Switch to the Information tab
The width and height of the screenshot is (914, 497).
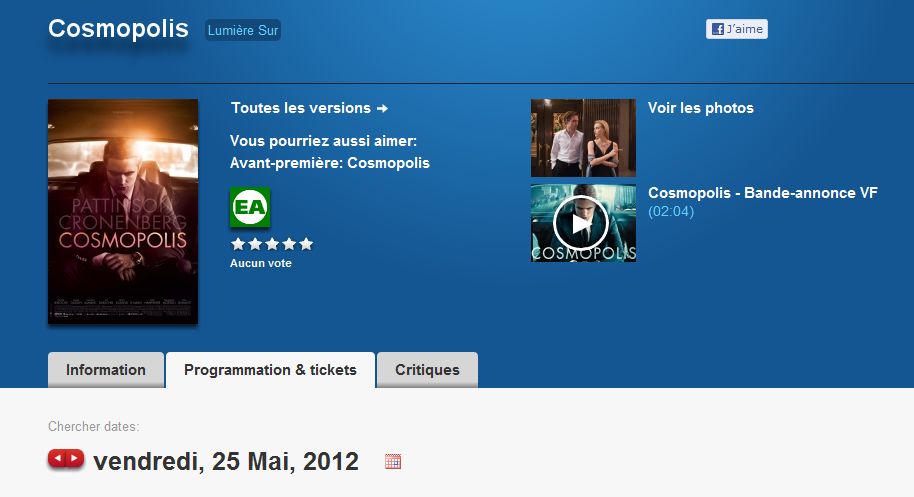click(106, 370)
